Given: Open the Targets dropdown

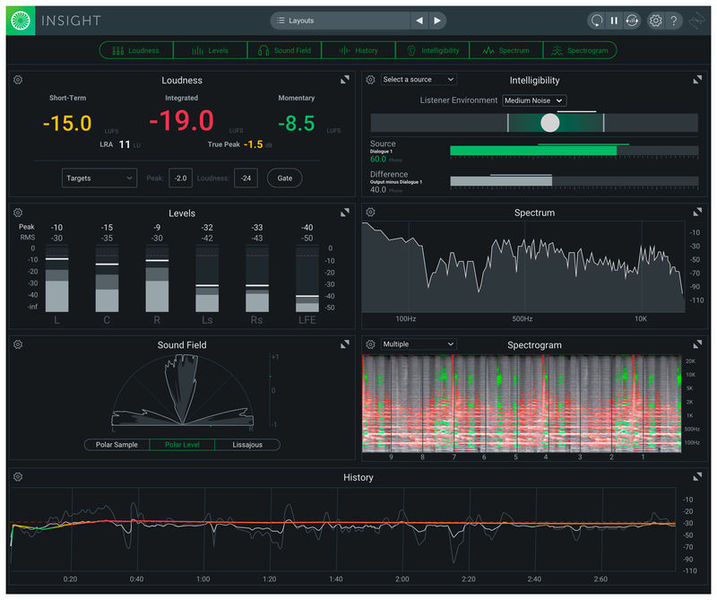Looking at the screenshot, I should coord(99,178).
